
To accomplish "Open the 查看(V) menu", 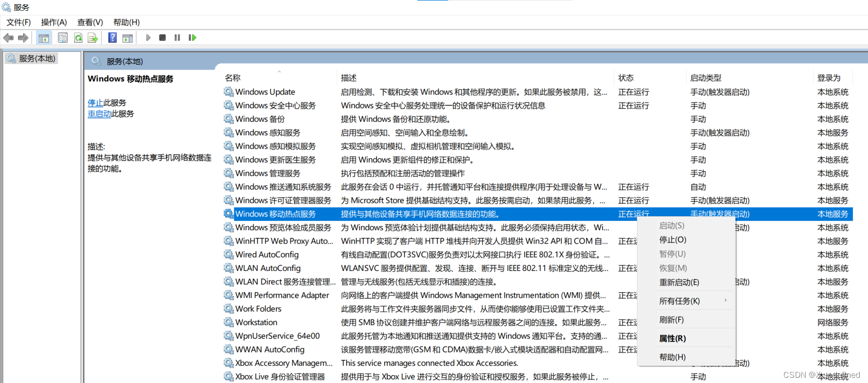I will (x=90, y=22).
